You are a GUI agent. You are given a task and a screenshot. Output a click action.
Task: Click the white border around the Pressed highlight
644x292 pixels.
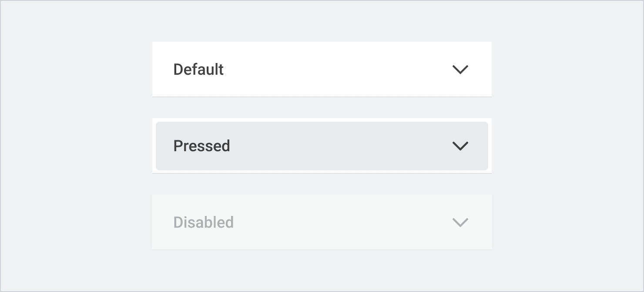(322, 120)
